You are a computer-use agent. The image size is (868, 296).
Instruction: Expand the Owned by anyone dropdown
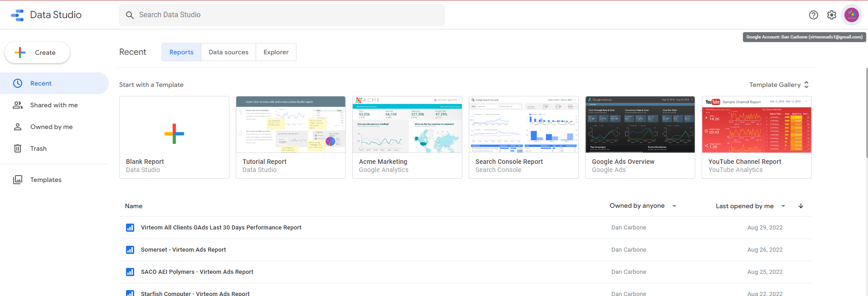pos(674,206)
